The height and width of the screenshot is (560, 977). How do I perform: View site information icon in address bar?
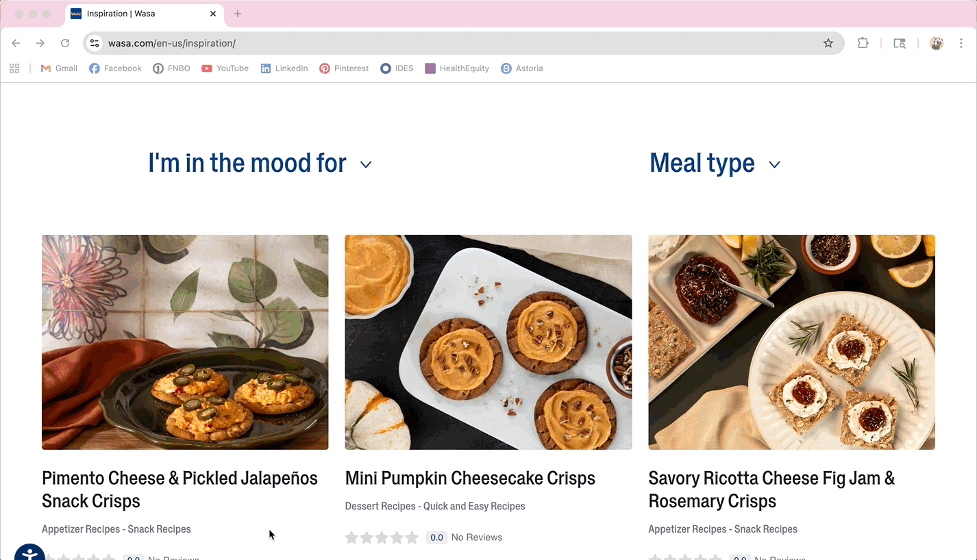click(x=95, y=43)
